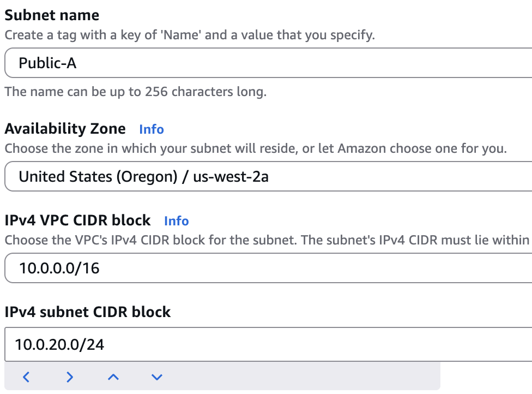Open the Info link beside Availability Zone
Screen dimensions: 532x394
click(151, 129)
